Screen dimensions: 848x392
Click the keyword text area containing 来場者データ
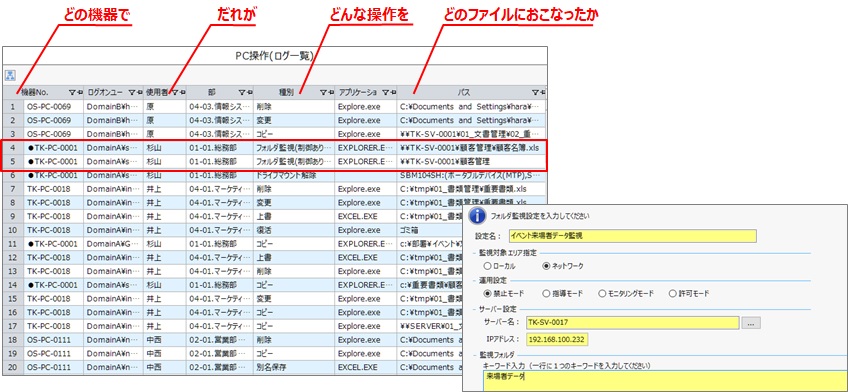click(665, 381)
